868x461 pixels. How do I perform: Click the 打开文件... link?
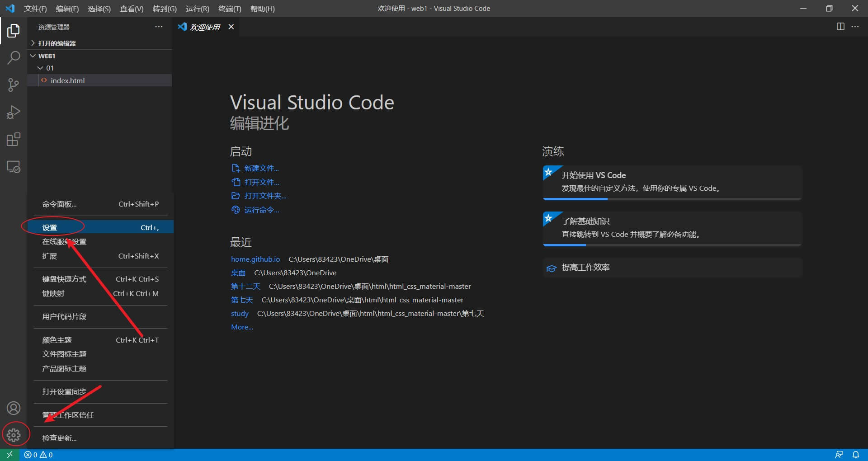(262, 182)
